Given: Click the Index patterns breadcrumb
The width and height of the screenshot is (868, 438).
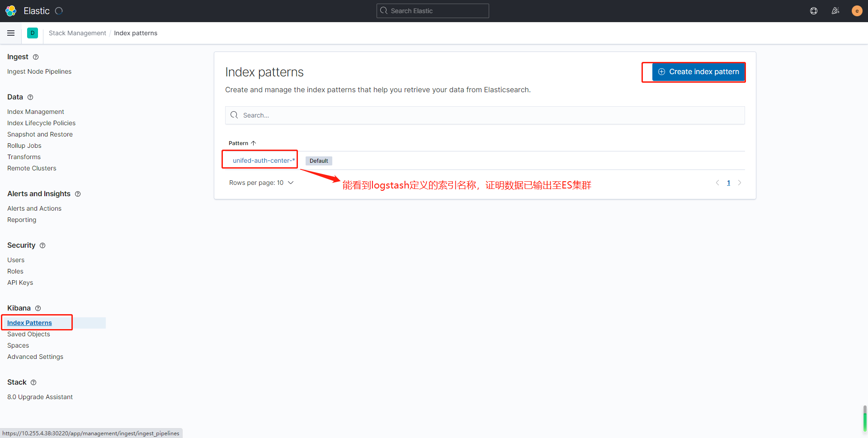Looking at the screenshot, I should (136, 33).
